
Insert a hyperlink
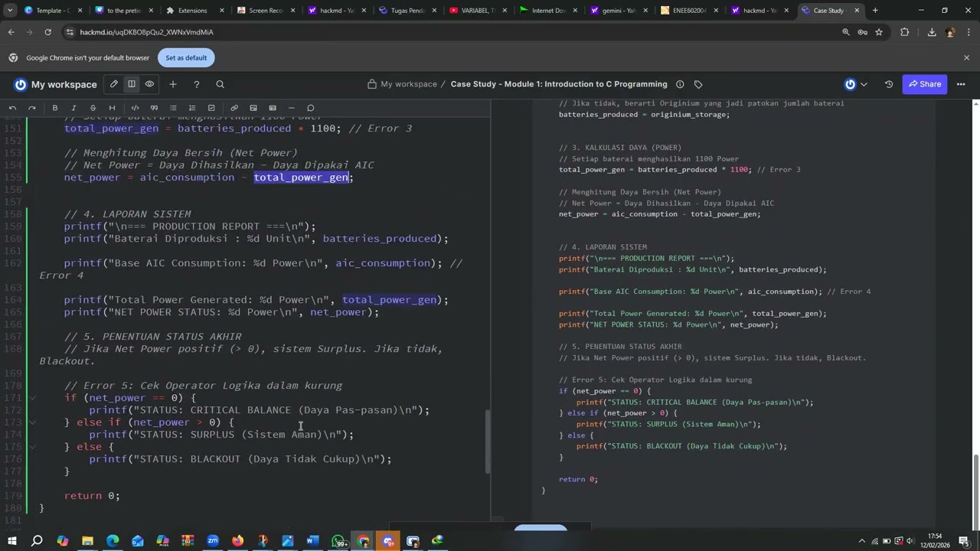click(x=234, y=108)
